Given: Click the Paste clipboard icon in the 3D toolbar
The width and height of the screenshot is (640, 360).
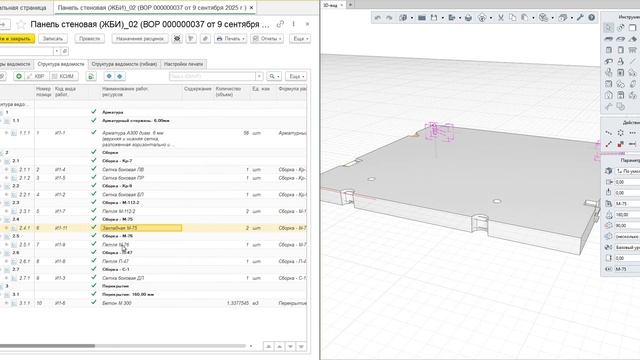Looking at the screenshot, I should tap(524, 18).
